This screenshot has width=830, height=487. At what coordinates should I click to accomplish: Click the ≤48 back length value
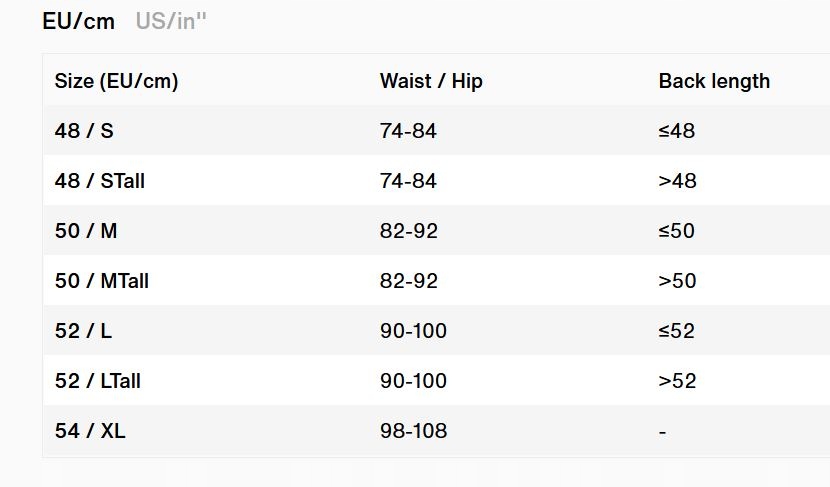coord(677,131)
